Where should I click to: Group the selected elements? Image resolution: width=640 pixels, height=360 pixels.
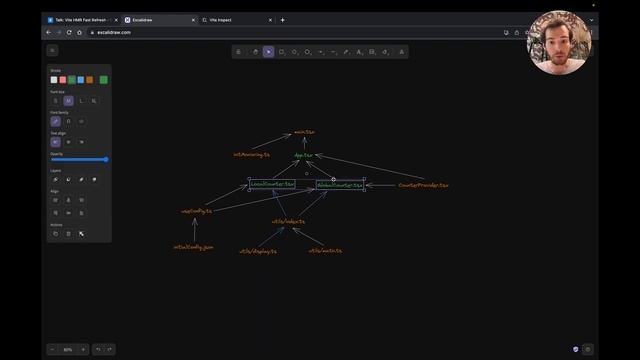pyautogui.click(x=81, y=233)
